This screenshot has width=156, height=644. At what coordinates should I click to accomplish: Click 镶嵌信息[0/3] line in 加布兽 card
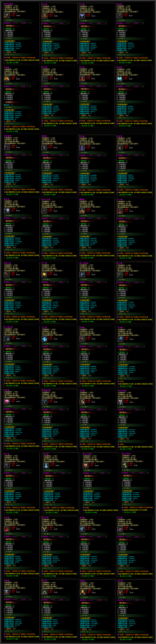click(49, 480)
